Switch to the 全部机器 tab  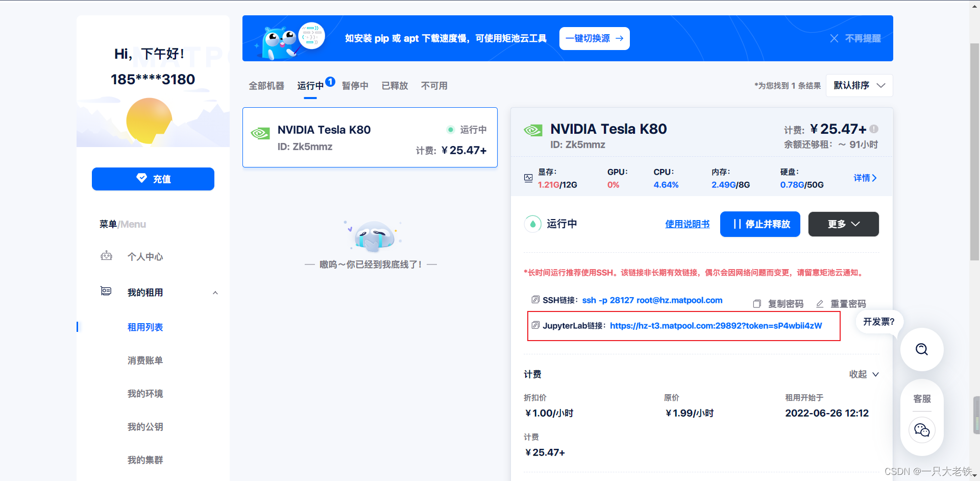(x=266, y=86)
